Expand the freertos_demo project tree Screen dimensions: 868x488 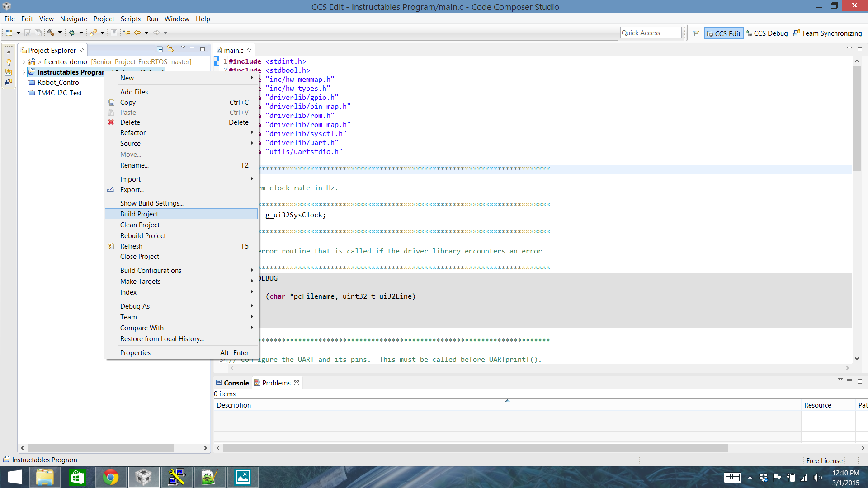tap(24, 62)
